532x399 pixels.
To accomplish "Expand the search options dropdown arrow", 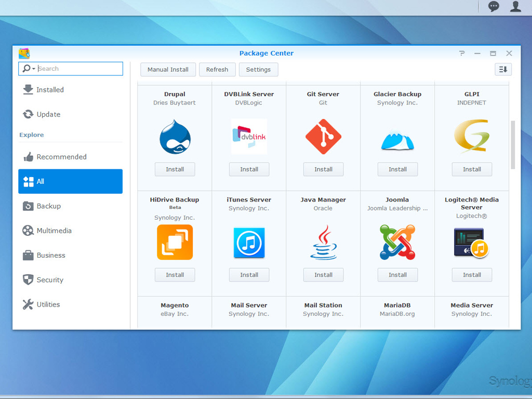I will click(34, 69).
